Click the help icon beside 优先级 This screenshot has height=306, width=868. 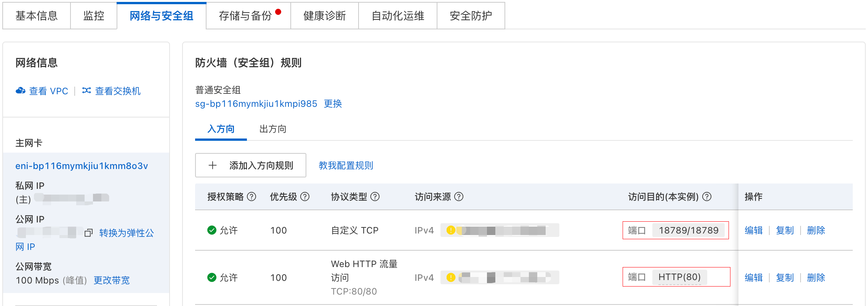coord(305,196)
